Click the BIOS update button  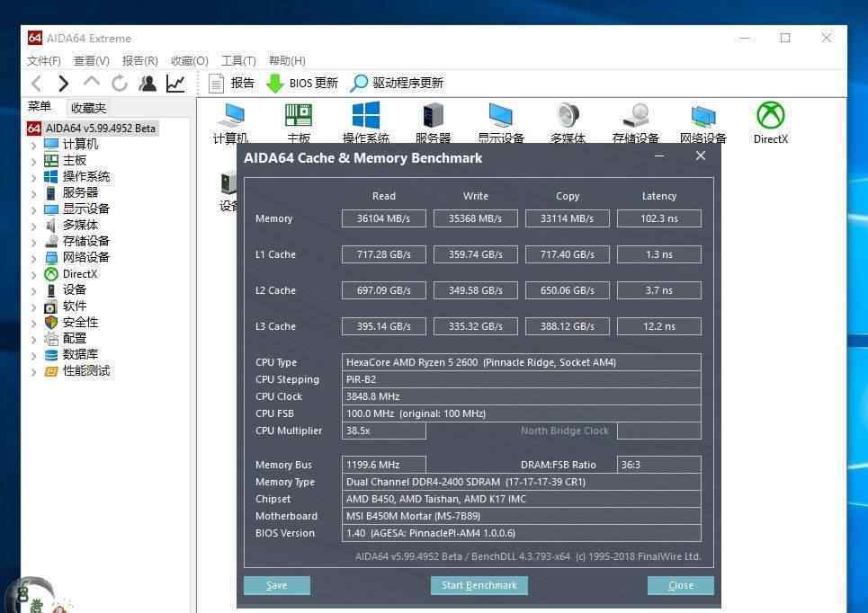(x=302, y=84)
